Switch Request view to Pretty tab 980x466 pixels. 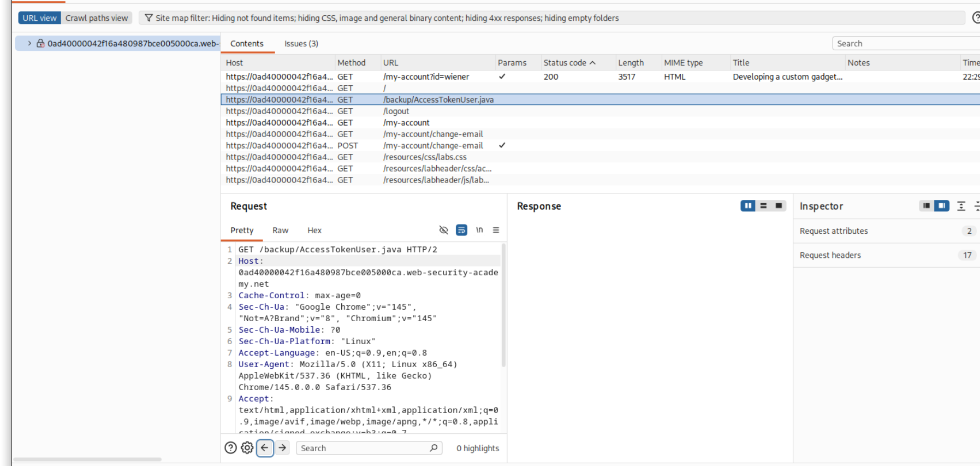click(242, 231)
